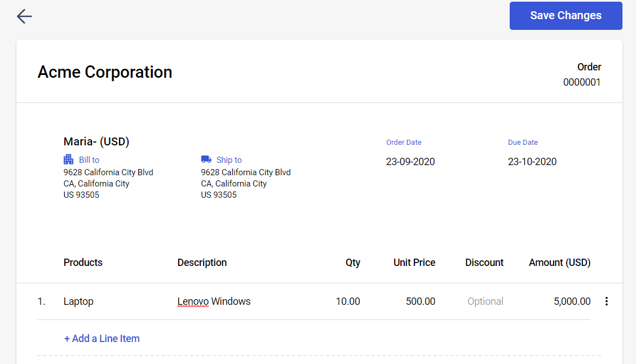
Task: Click the Bill to building icon
Action: point(69,159)
